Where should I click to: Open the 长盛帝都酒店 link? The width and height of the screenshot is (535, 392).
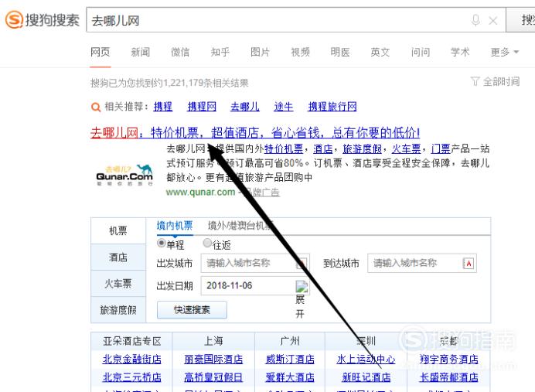(x=448, y=377)
